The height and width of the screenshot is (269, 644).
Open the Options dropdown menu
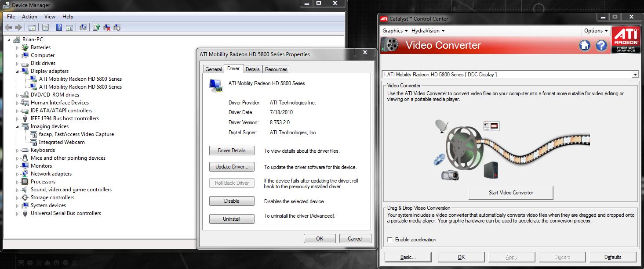click(596, 31)
